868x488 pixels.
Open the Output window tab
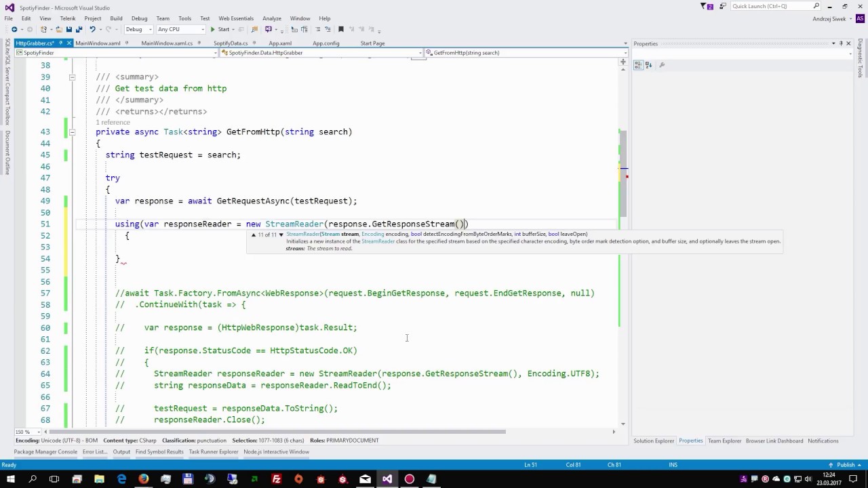[121, 452]
